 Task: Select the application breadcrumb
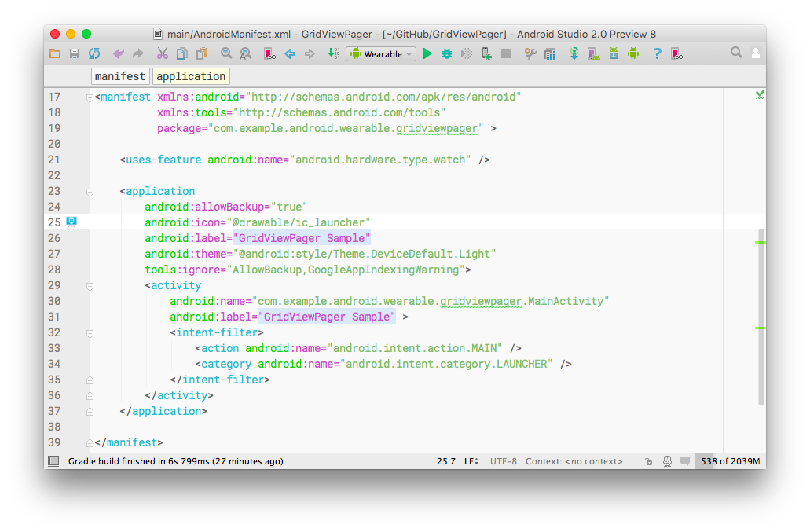pos(191,76)
